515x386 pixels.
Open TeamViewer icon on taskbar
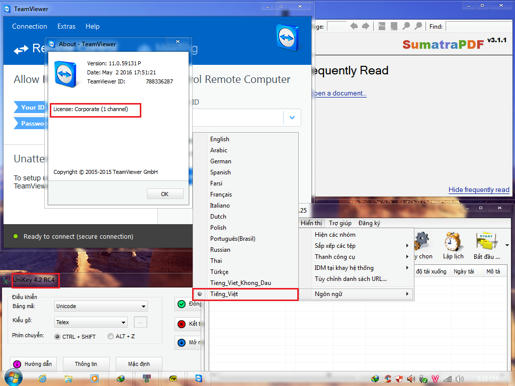198,379
